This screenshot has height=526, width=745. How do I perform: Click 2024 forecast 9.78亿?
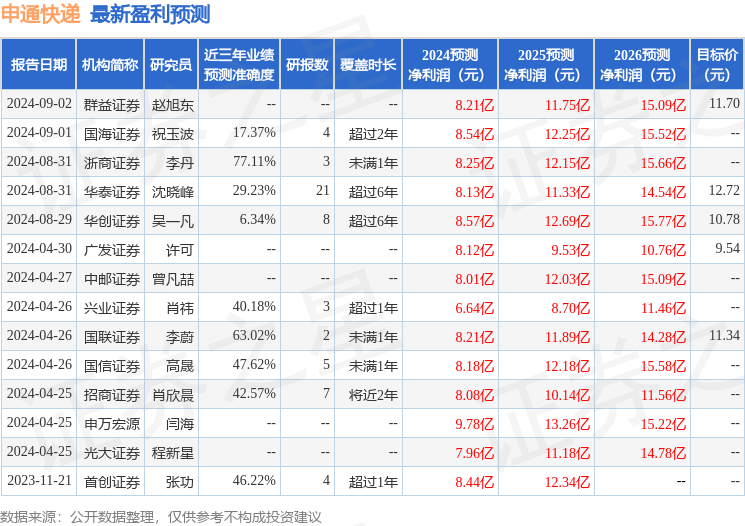475,424
